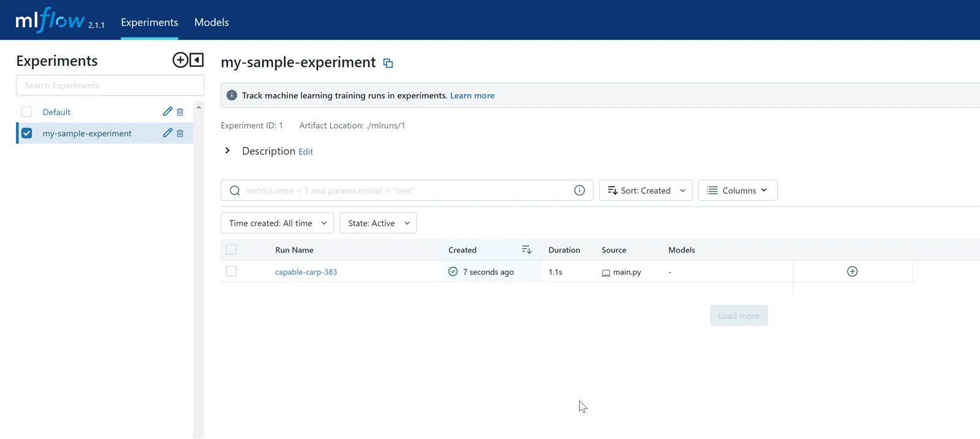This screenshot has height=439, width=980.
Task: Check the Default experiment checkbox
Action: pos(27,112)
